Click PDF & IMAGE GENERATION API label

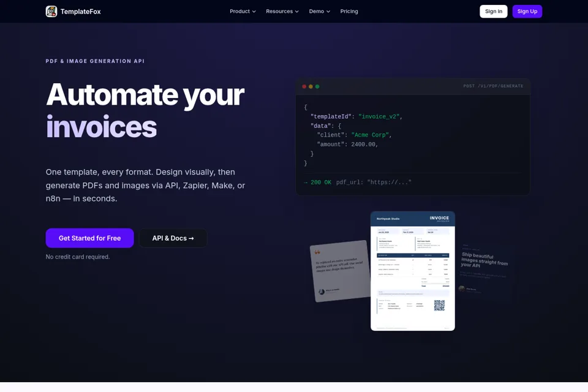[95, 61]
